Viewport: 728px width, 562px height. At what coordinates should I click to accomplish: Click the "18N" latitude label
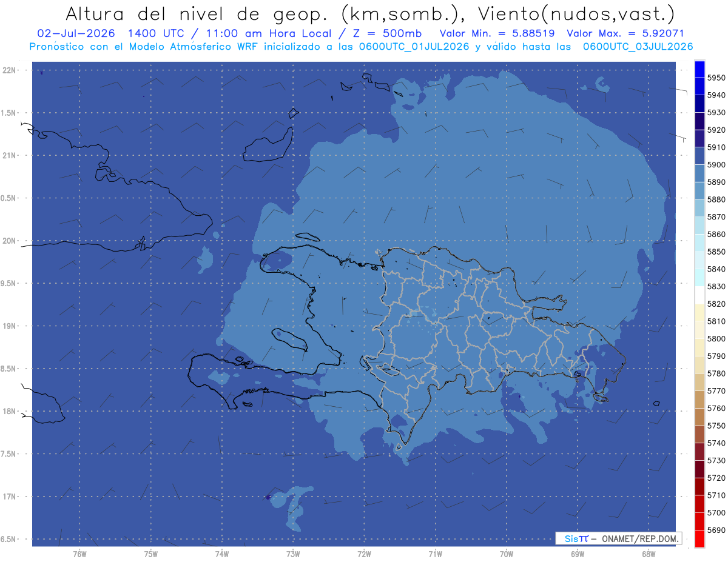pos(10,411)
